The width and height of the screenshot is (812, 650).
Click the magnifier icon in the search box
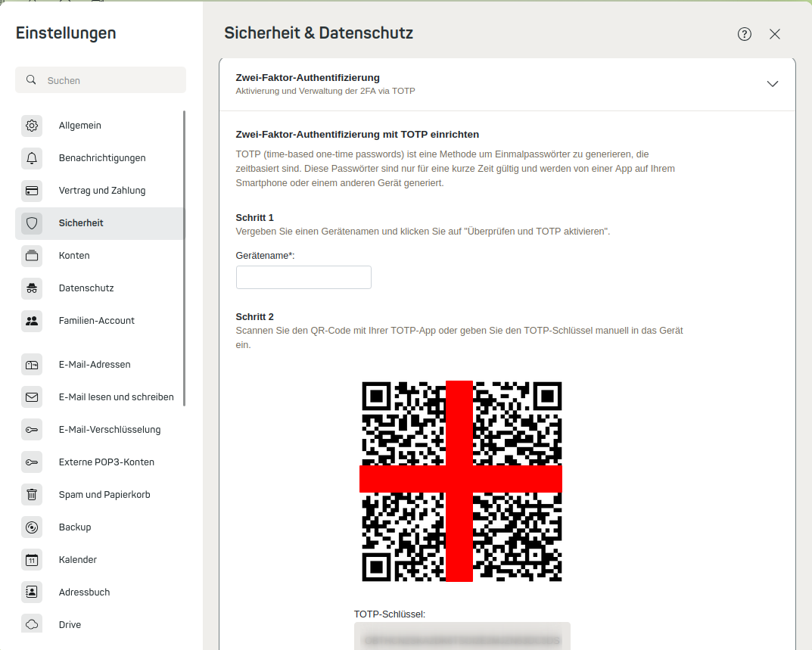31,79
